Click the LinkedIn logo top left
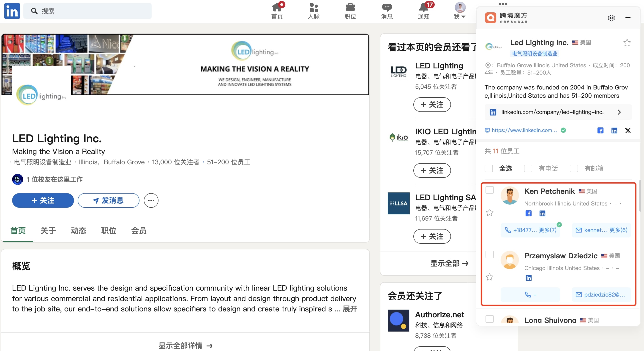Viewport: 644px width, 351px height. (11, 11)
